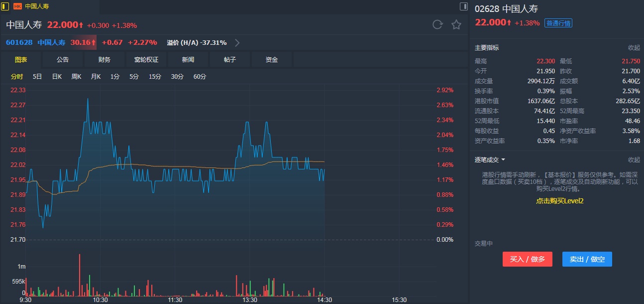Select the 日K chart period

click(57, 77)
